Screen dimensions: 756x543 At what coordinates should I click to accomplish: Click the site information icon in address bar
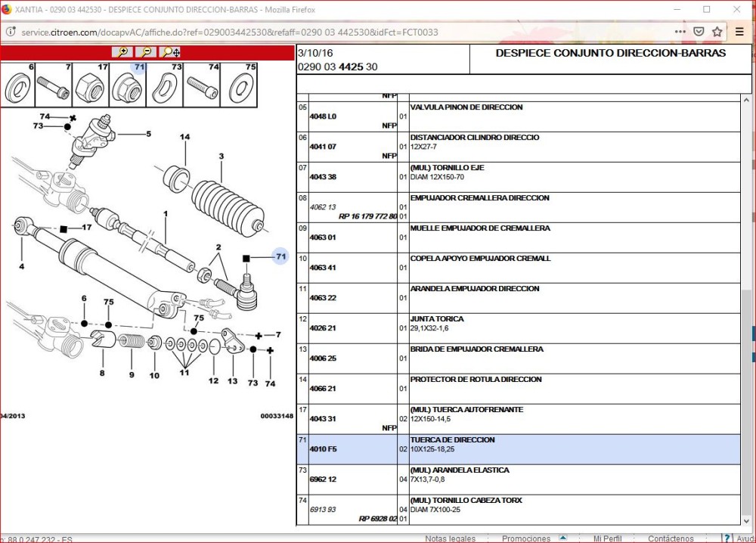point(10,33)
